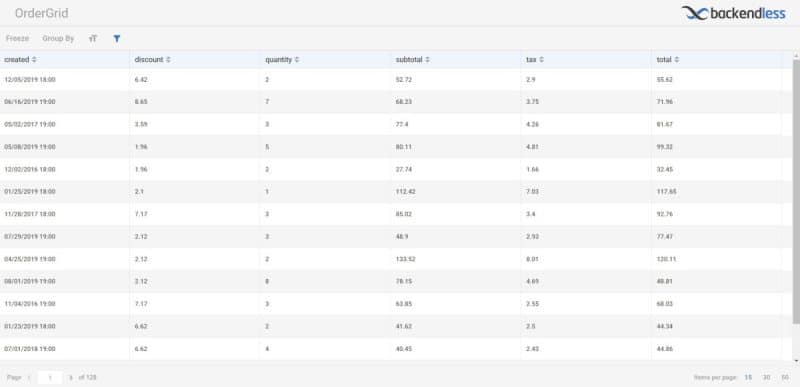Viewport: 800px width, 387px height.
Task: Sort by discount column arrows
Action: [x=168, y=60]
